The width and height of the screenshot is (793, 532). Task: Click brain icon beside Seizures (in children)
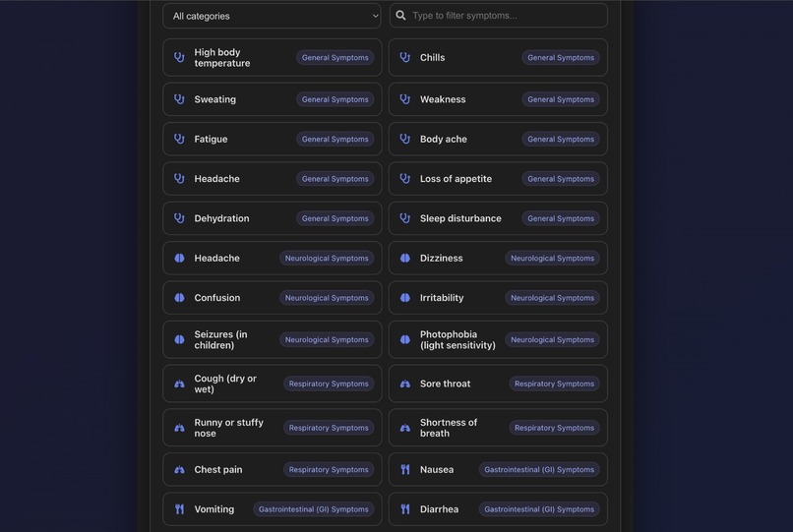179,339
